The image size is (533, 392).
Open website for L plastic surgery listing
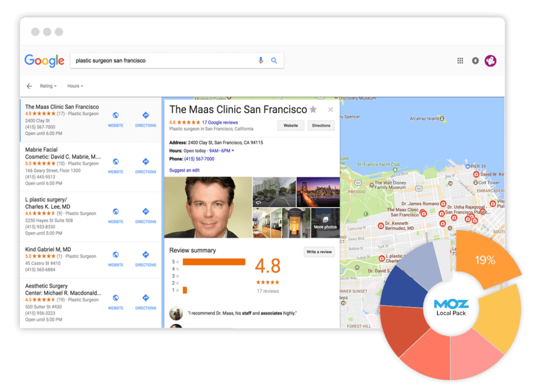(x=116, y=216)
